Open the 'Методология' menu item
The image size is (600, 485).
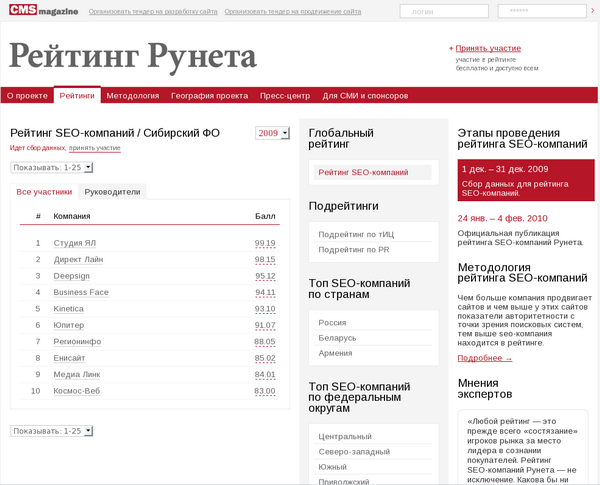click(x=133, y=96)
